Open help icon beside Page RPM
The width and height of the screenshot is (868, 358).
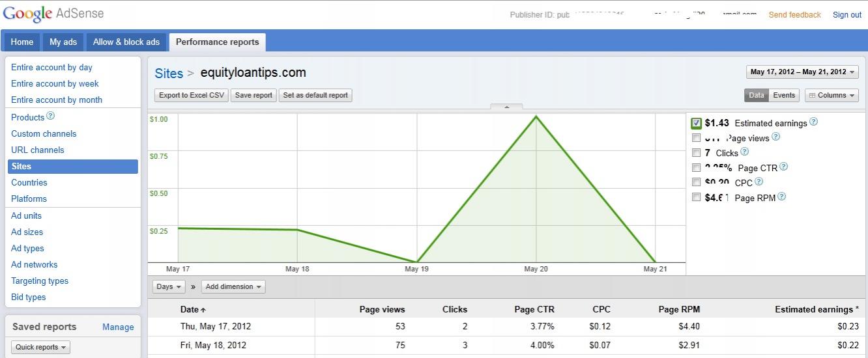[x=781, y=197]
